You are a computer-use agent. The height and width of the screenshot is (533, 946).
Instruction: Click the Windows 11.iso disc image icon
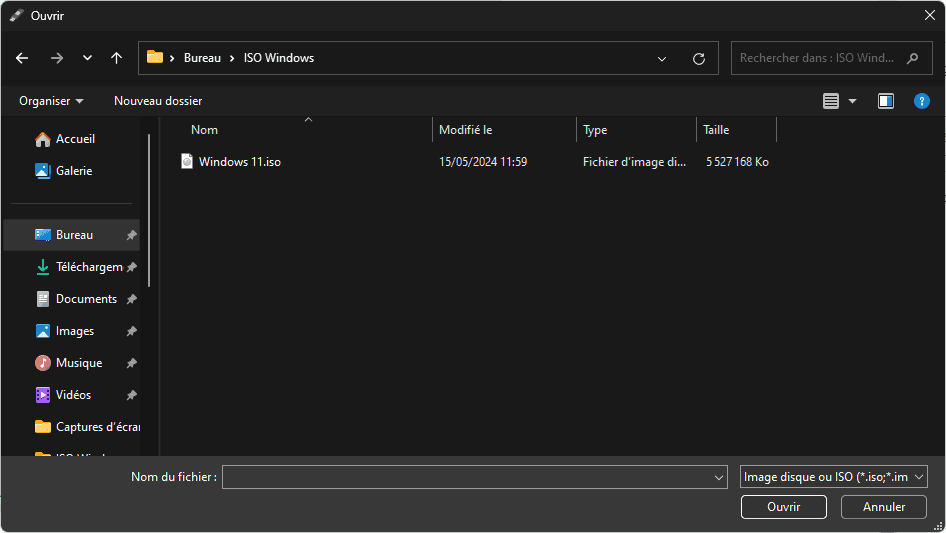pos(187,161)
